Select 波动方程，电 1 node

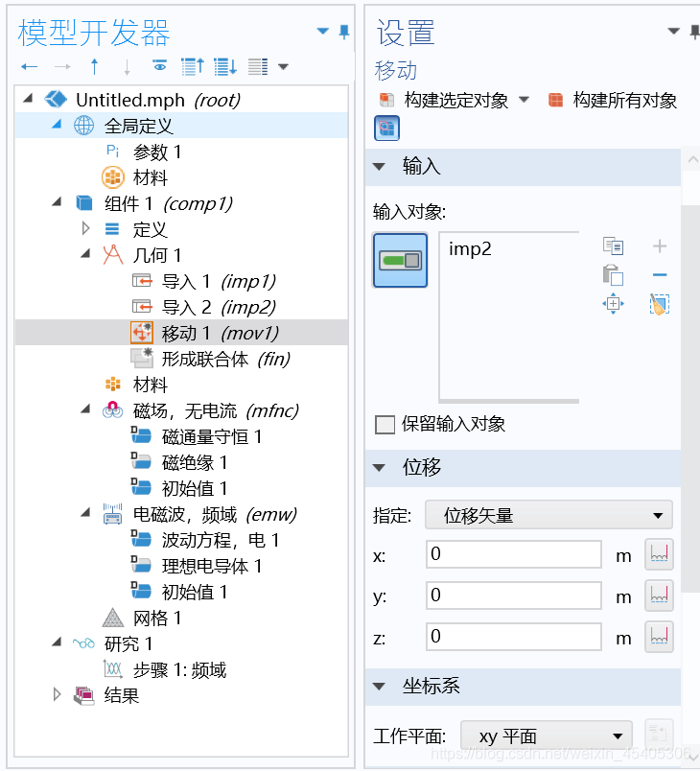(x=221, y=541)
